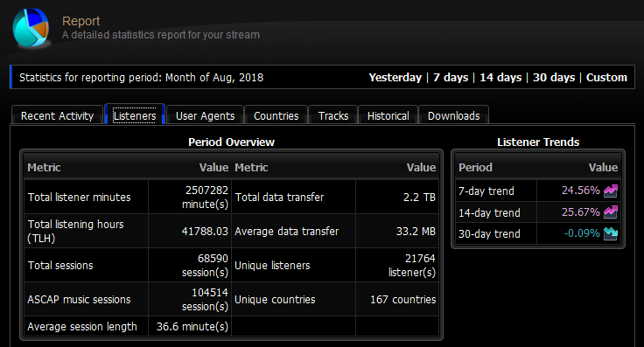Click the '2.2 TB' value

tap(419, 198)
